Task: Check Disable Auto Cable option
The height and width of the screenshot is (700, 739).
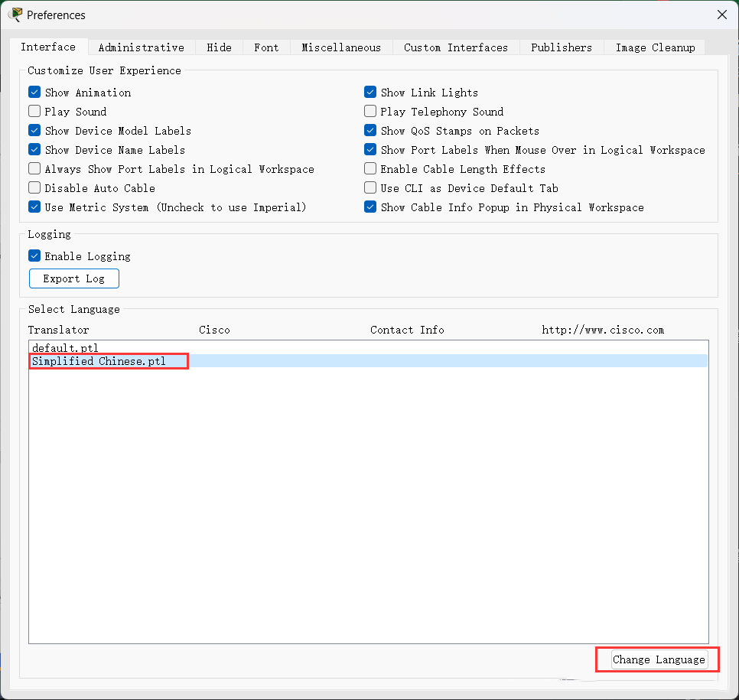Action: coord(34,187)
